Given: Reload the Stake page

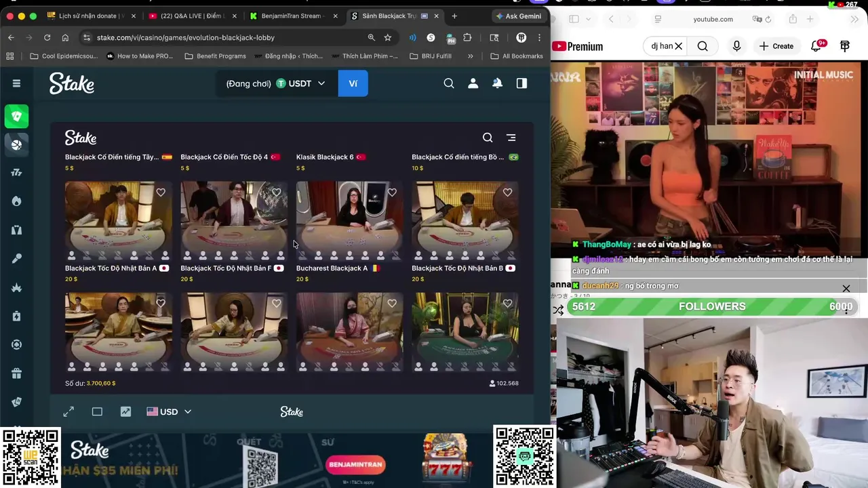Looking at the screenshot, I should point(47,37).
